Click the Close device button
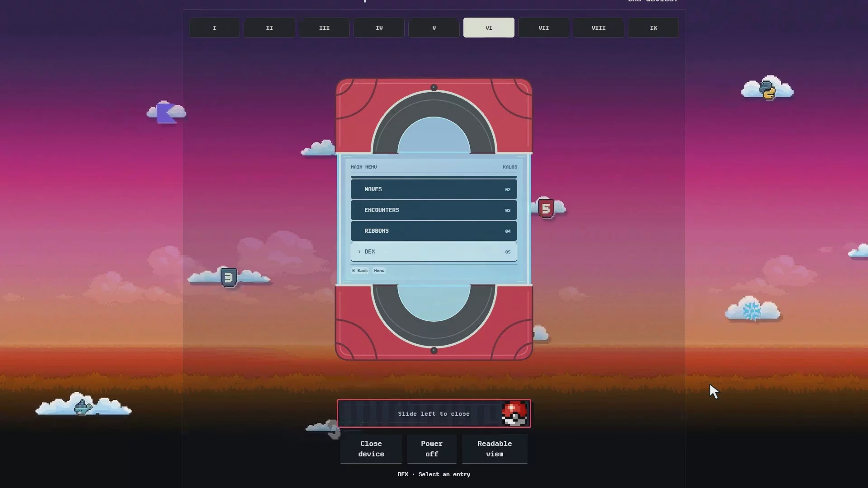Screen dimensions: 868x488 (x=371, y=449)
